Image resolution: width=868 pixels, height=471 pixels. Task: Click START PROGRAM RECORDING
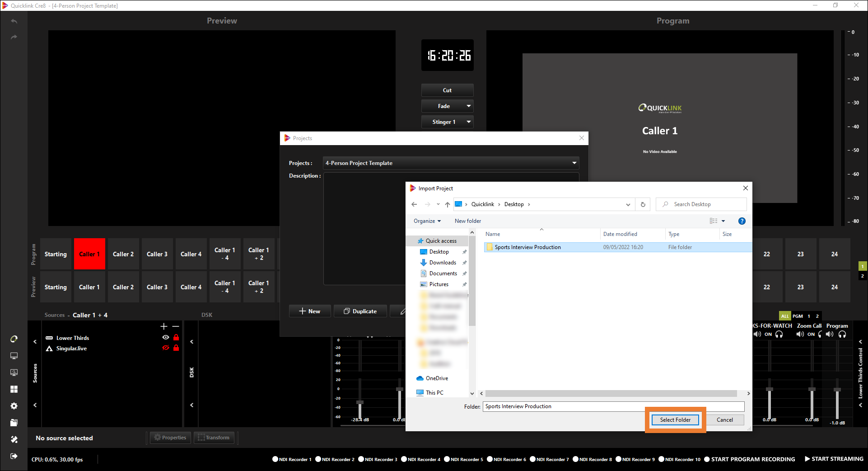click(750, 459)
